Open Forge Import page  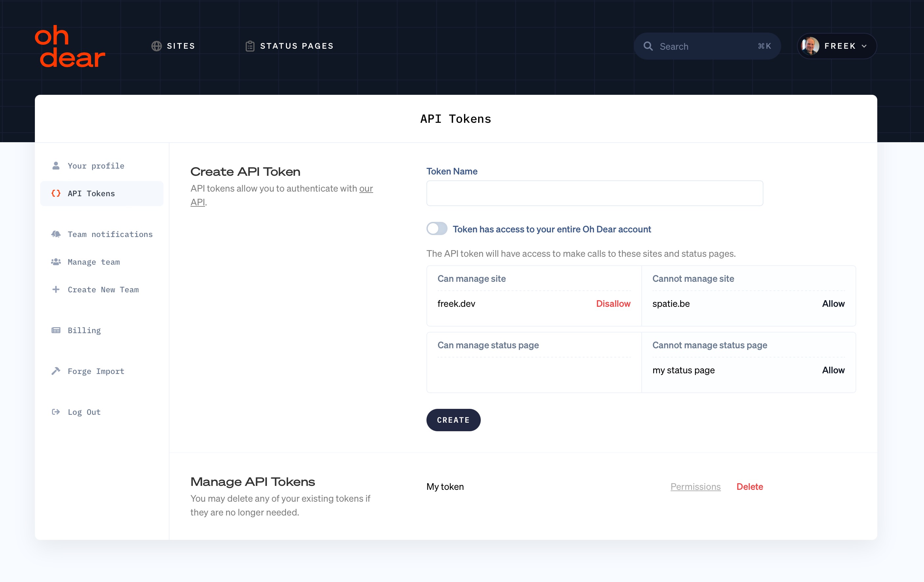102,371
